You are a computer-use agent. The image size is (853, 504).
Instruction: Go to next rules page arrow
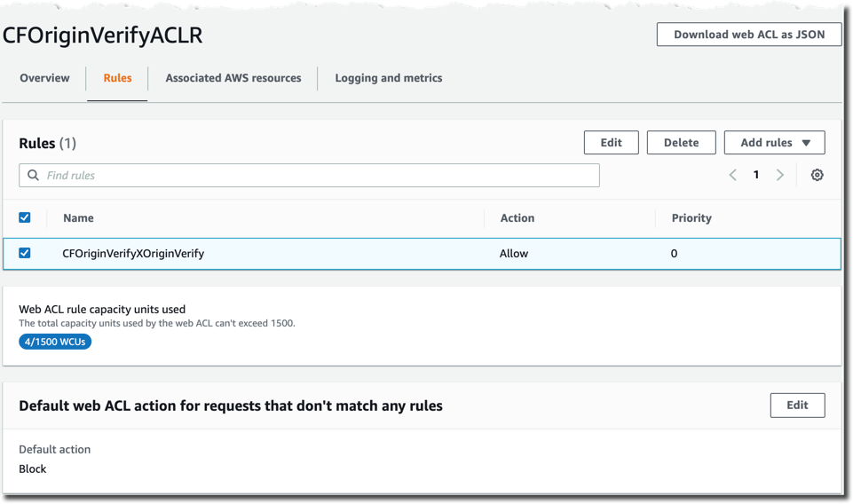click(x=779, y=175)
